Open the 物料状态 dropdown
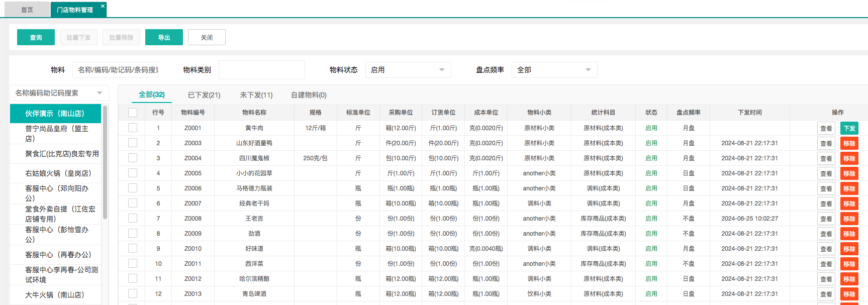Image resolution: width=868 pixels, height=305 pixels. (408, 70)
